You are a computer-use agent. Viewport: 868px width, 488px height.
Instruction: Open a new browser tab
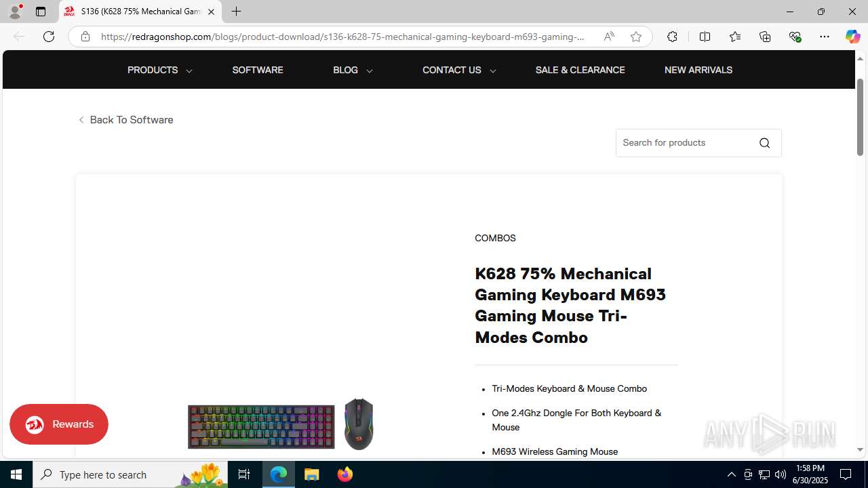pyautogui.click(x=236, y=12)
